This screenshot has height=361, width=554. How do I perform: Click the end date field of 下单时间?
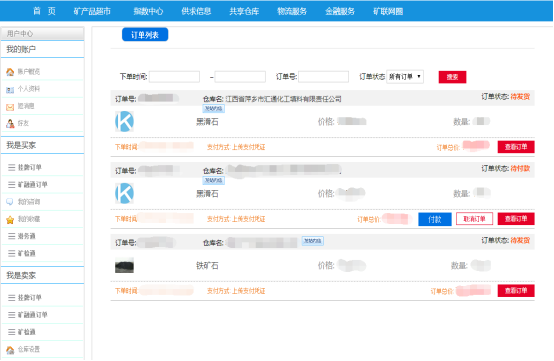(x=240, y=77)
